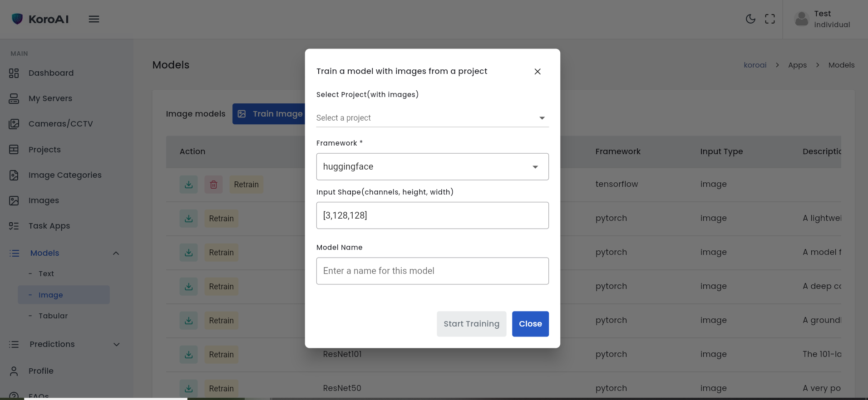The image size is (868, 400).
Task: Click download icon in ResNet101 row
Action: click(x=188, y=355)
